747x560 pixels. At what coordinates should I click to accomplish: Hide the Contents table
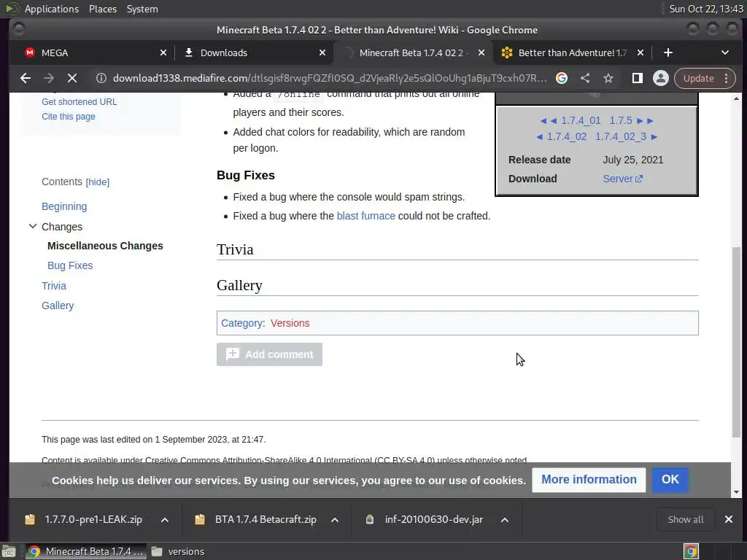pyautogui.click(x=97, y=182)
